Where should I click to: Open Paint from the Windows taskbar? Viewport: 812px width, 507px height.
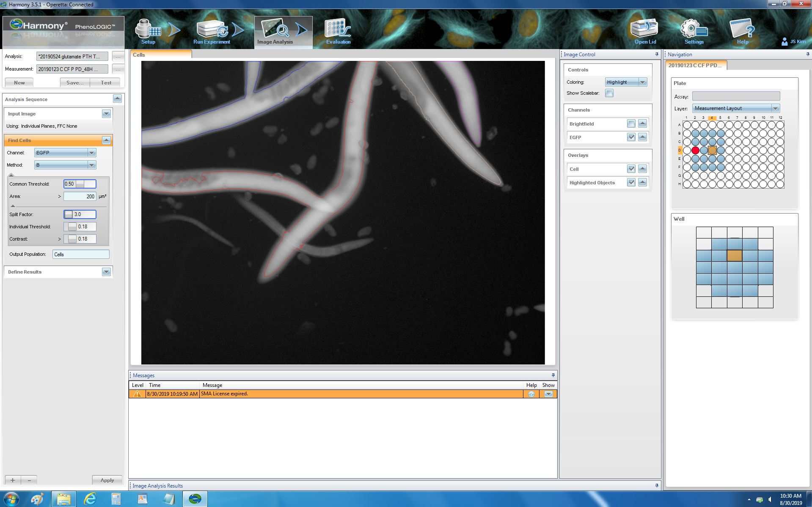point(37,499)
